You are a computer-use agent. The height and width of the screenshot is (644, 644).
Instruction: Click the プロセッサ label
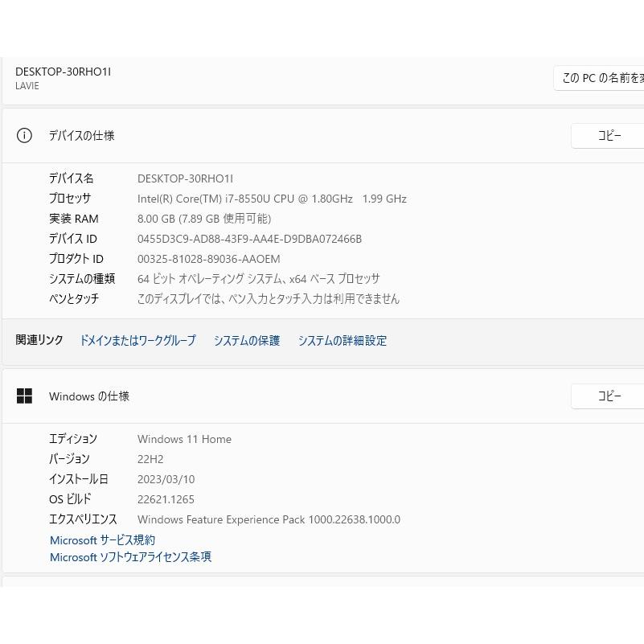(x=70, y=199)
